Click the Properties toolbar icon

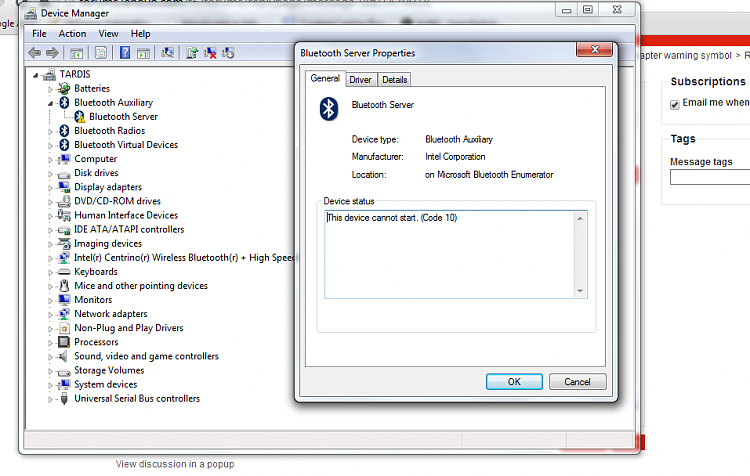tap(100, 53)
